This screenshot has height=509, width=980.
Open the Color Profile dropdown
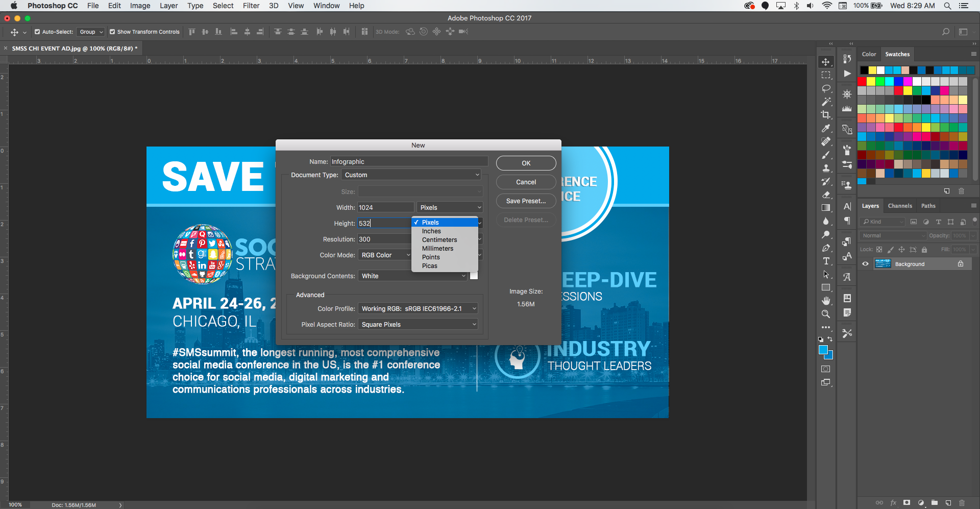418,308
